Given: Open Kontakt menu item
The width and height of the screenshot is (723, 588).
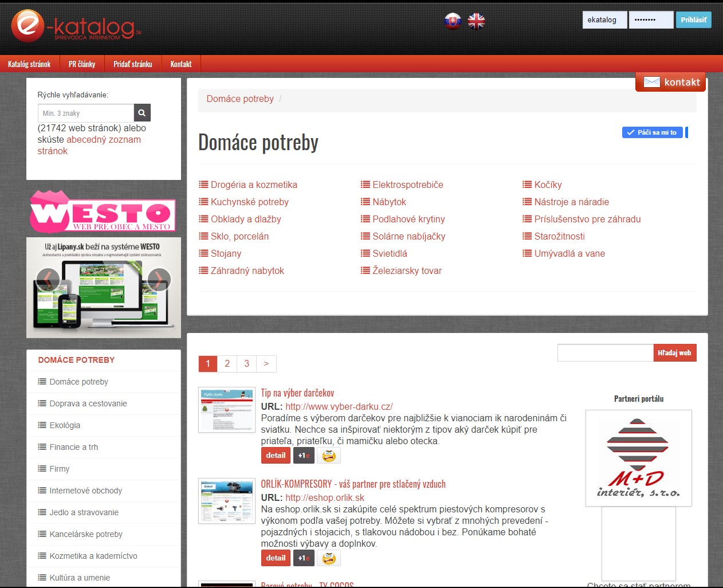Looking at the screenshot, I should coord(181,64).
